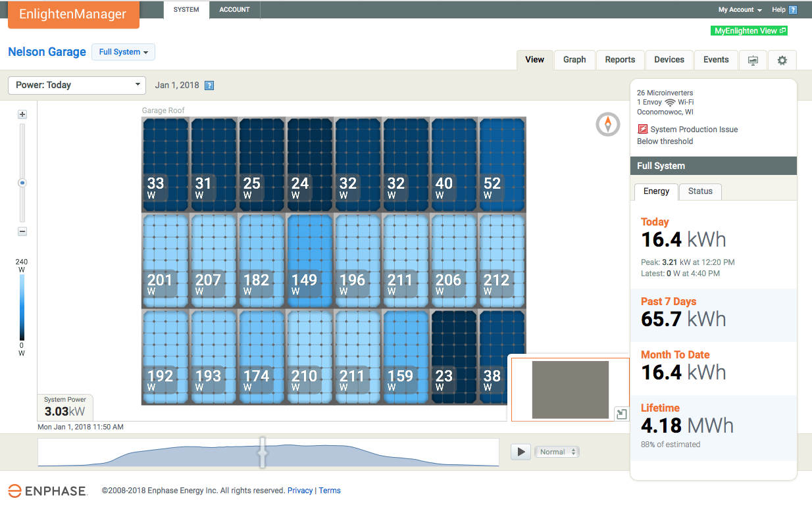Select the solar panel producing 193 W
The image size is (812, 509).
(213, 356)
